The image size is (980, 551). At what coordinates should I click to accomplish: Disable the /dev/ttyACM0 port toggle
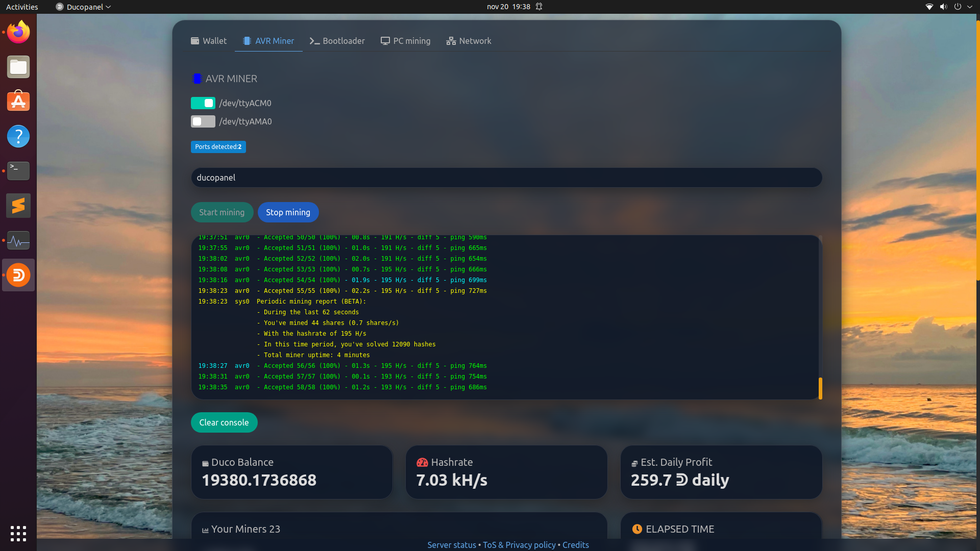click(x=203, y=103)
